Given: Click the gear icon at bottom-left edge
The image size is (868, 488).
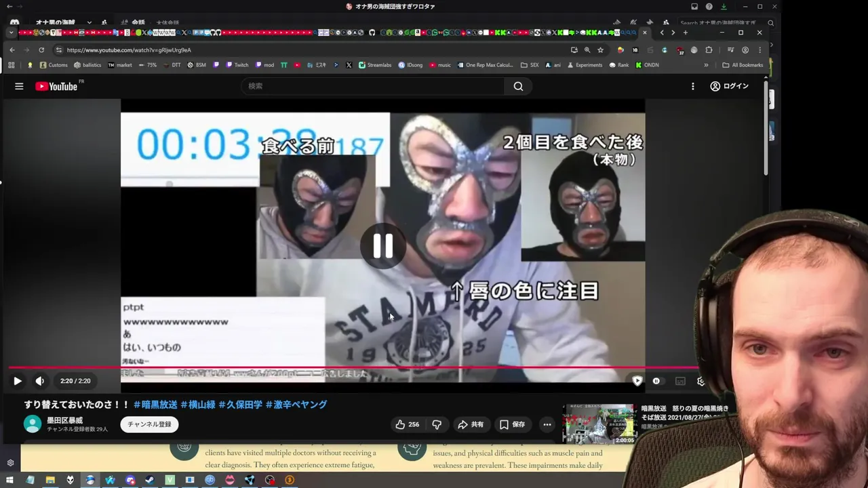Looking at the screenshot, I should click(10, 463).
